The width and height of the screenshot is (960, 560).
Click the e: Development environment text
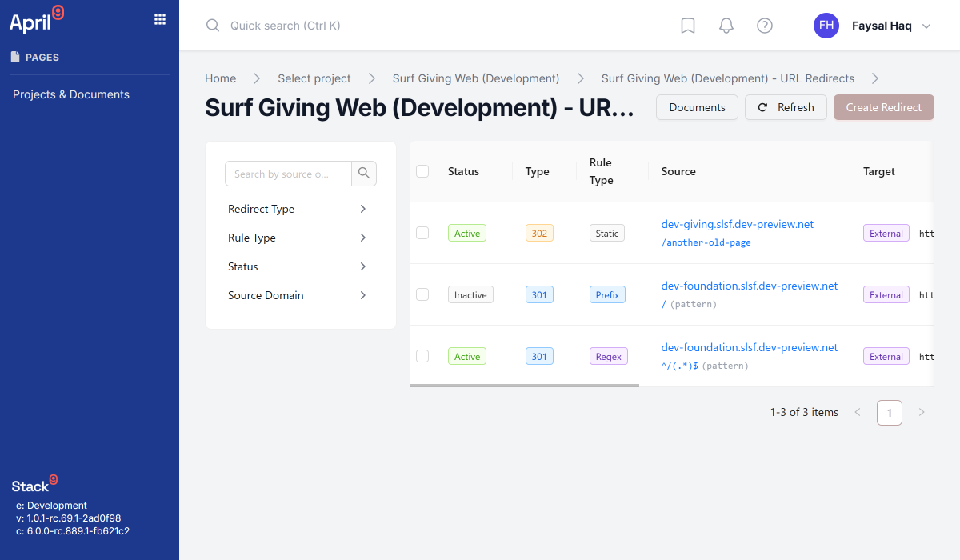pos(51,506)
